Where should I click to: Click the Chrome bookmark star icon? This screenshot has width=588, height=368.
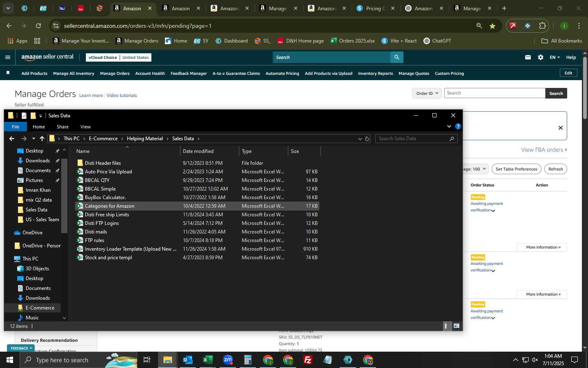pos(492,26)
